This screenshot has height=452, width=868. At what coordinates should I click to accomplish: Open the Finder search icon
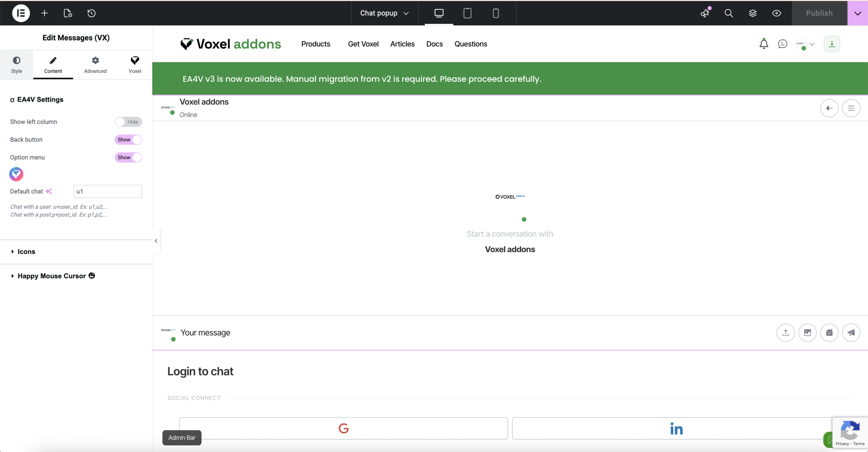[729, 13]
